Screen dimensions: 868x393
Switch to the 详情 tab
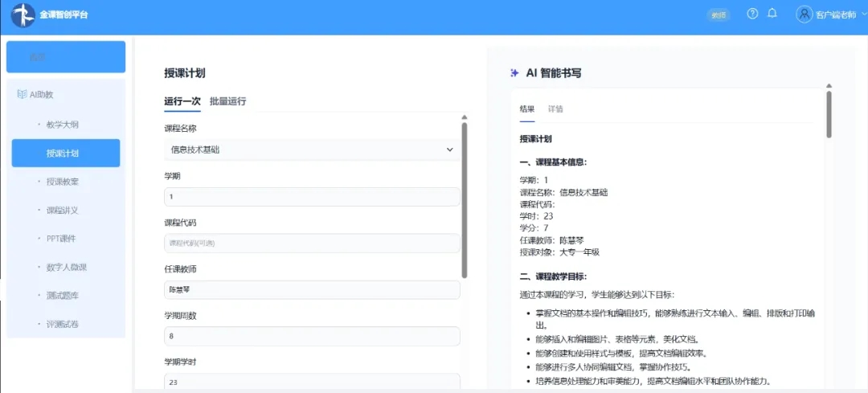coord(556,109)
